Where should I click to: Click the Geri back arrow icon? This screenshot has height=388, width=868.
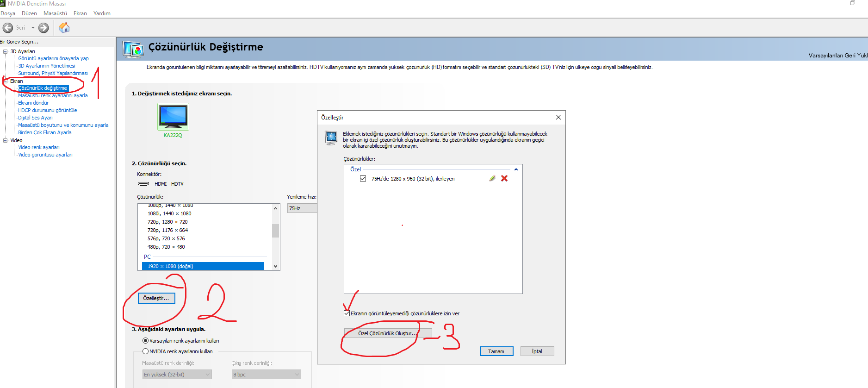8,28
